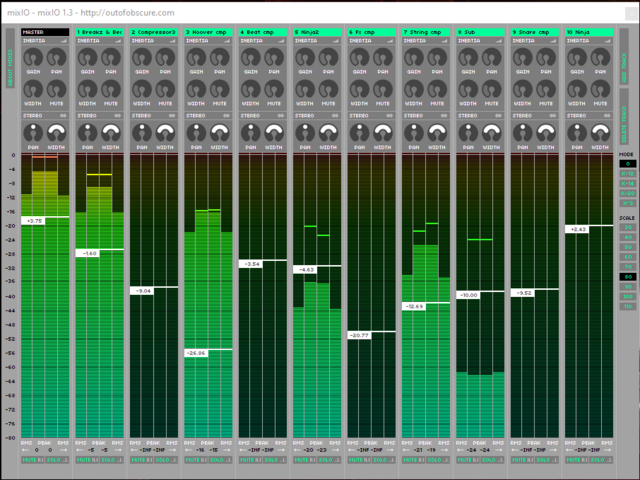Solo the 8 Sub track
Image resolution: width=640 pixels, height=480 pixels.
(x=492, y=460)
